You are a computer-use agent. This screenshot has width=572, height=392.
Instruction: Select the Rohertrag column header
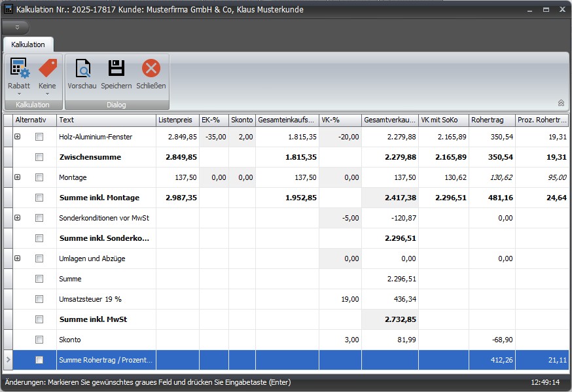coord(492,120)
